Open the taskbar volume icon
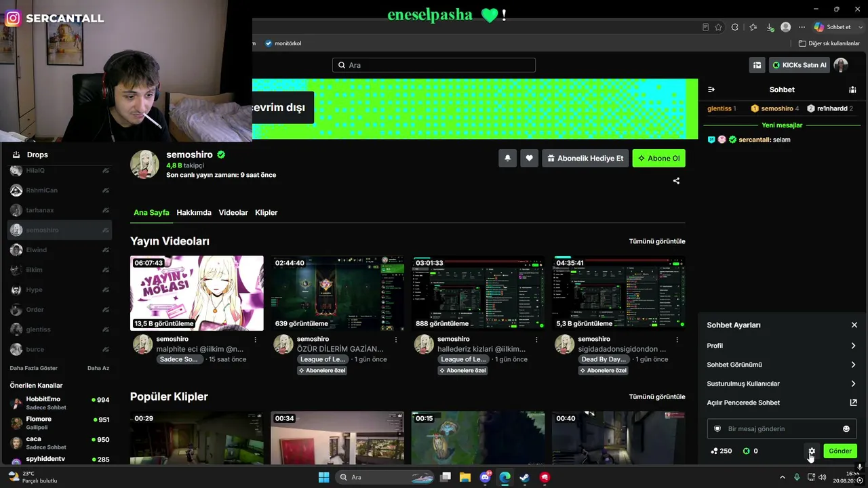868x488 pixels. coord(822,477)
